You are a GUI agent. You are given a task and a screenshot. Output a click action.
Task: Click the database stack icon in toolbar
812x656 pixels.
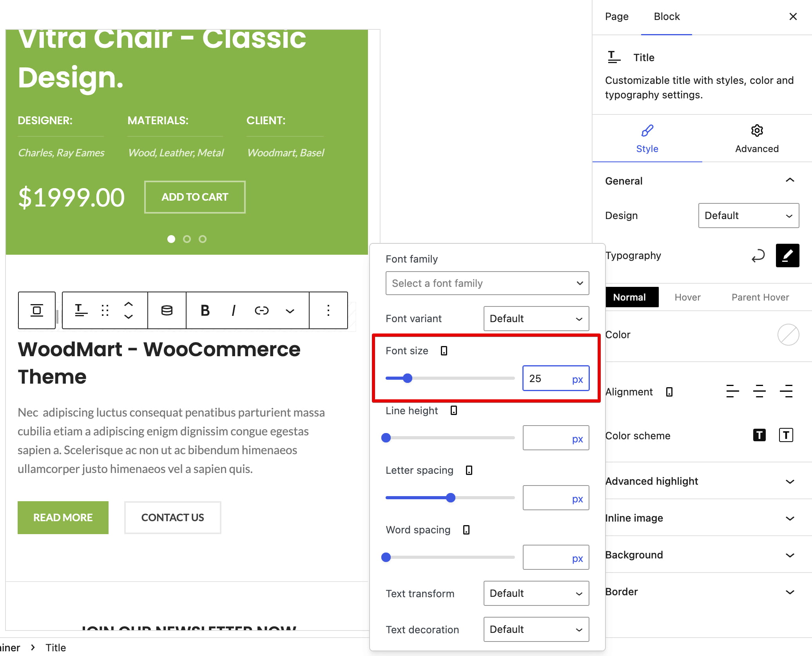click(167, 310)
